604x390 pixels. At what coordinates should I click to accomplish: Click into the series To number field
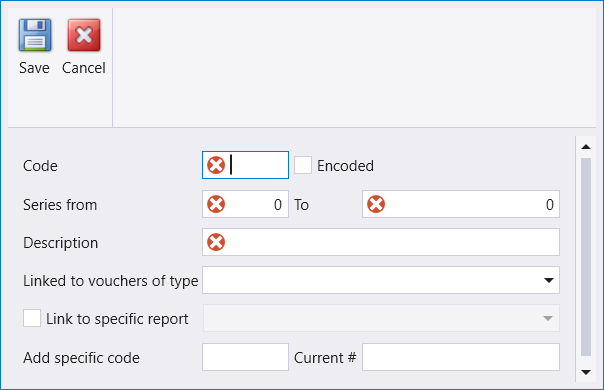pyautogui.click(x=461, y=204)
